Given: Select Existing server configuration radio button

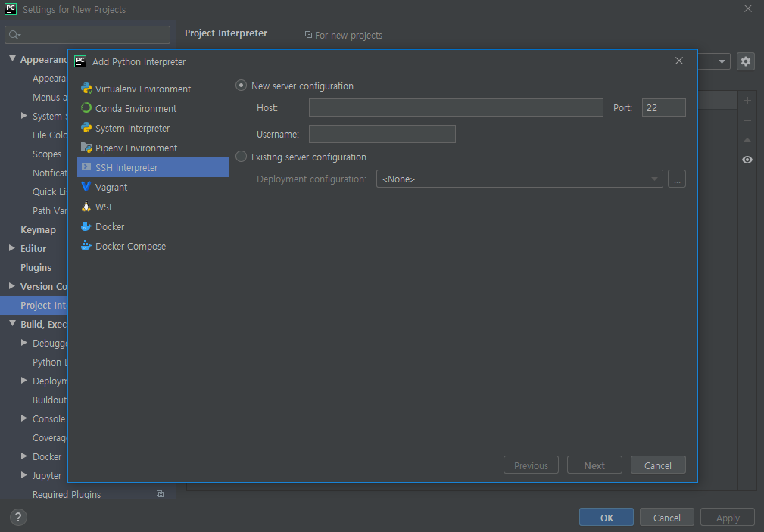Looking at the screenshot, I should 241,157.
